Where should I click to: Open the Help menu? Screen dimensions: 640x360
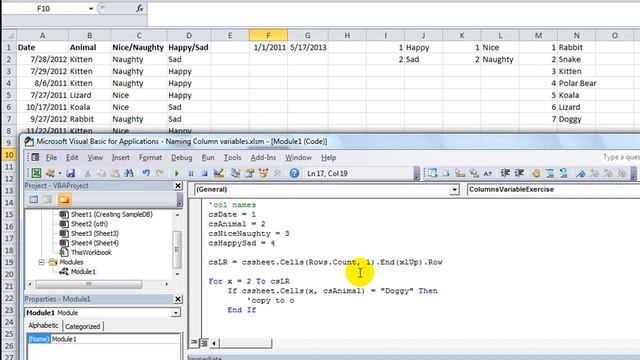[328, 158]
